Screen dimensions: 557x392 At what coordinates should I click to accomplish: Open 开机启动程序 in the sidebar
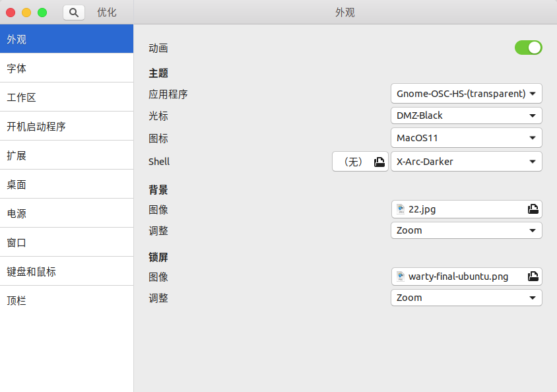tap(67, 127)
